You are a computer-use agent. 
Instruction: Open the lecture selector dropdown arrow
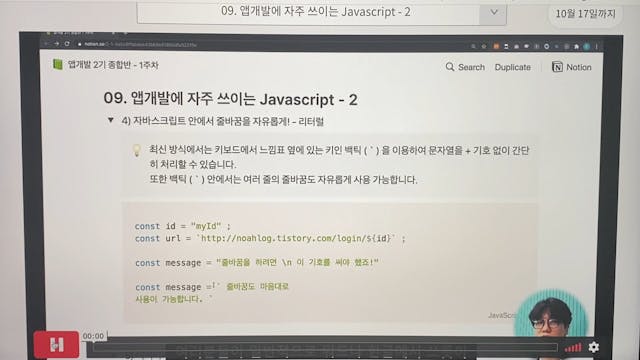(494, 12)
